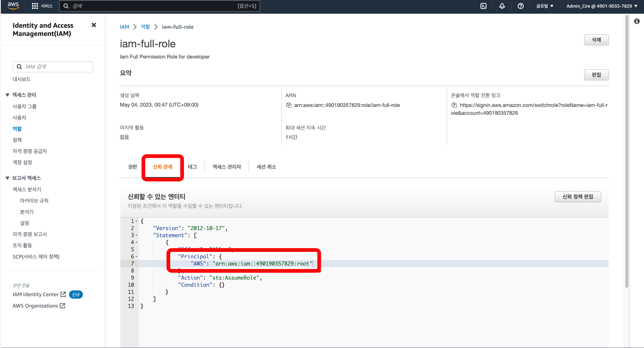Click the Version 2012-10-17 line in JSON
The width and height of the screenshot is (644, 348).
[190, 228]
